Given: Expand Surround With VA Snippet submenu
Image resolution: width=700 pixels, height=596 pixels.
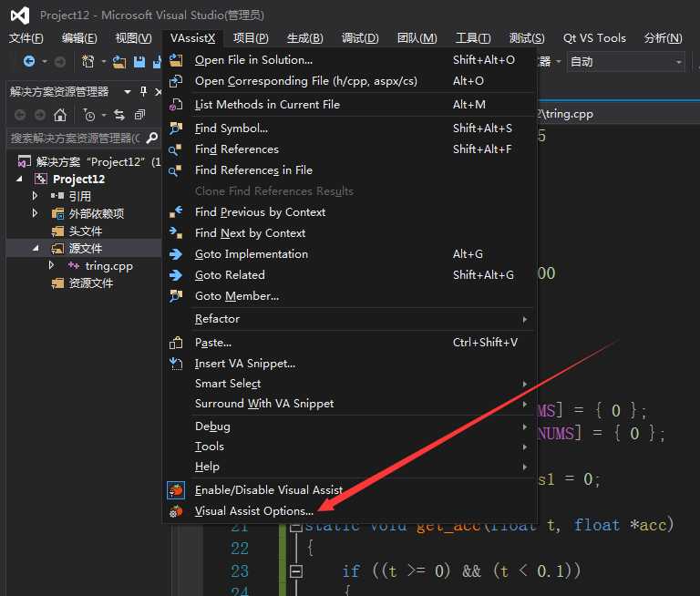Looking at the screenshot, I should tap(350, 404).
